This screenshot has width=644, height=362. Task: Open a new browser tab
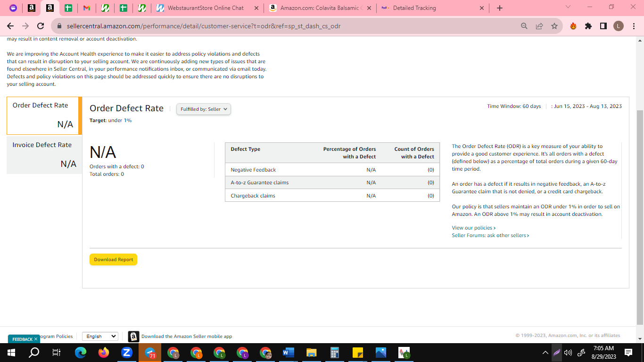(500, 8)
